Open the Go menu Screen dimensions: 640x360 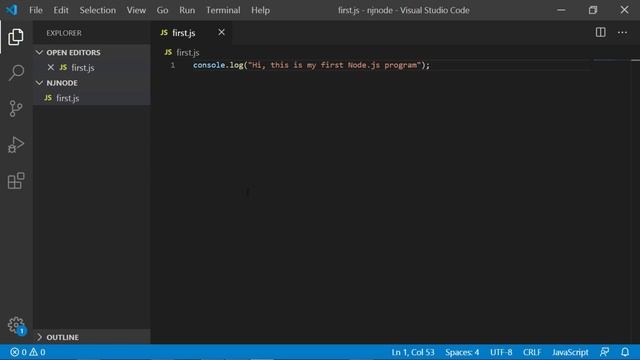click(x=162, y=10)
